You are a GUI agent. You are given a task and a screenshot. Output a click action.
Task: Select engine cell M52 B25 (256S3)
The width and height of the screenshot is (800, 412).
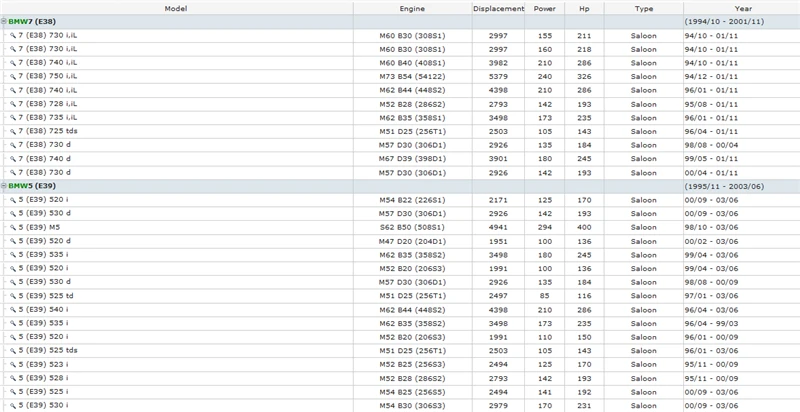412,365
